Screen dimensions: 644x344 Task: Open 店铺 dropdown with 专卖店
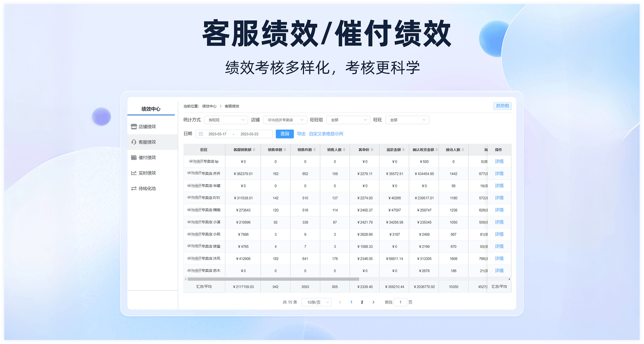point(285,120)
